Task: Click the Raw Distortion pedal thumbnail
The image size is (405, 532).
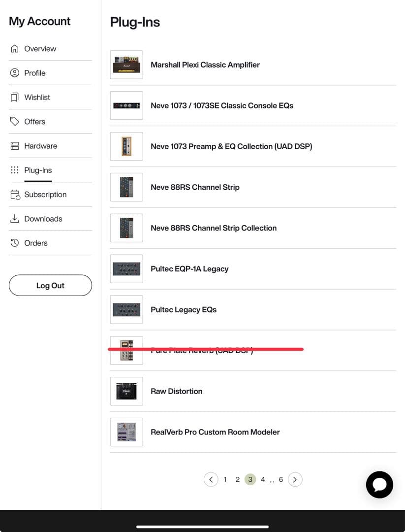Action: click(126, 391)
